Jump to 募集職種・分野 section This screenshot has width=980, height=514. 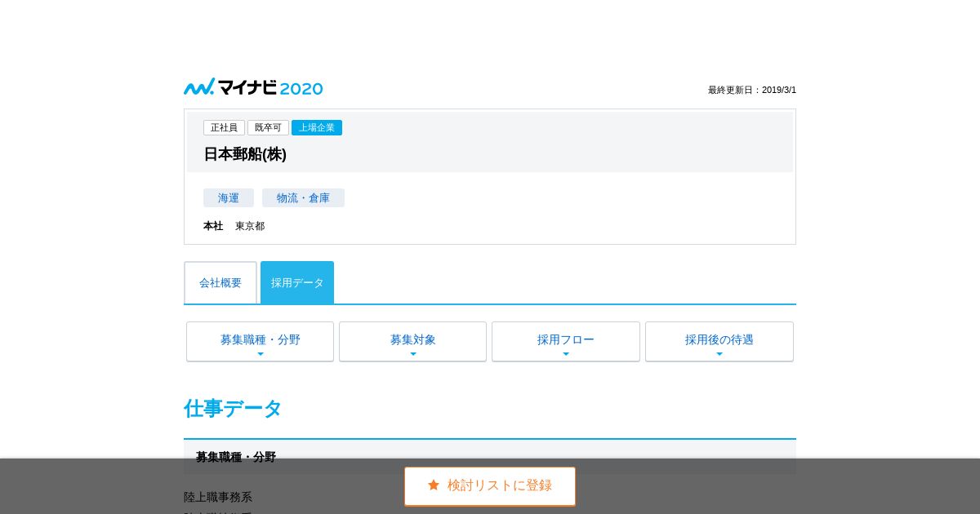260,341
